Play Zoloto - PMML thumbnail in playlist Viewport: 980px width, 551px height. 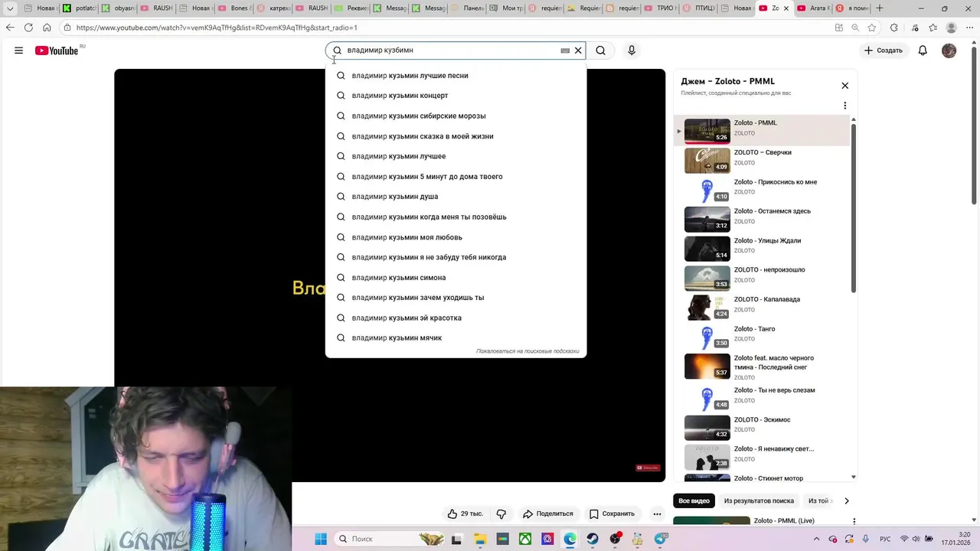(x=707, y=131)
